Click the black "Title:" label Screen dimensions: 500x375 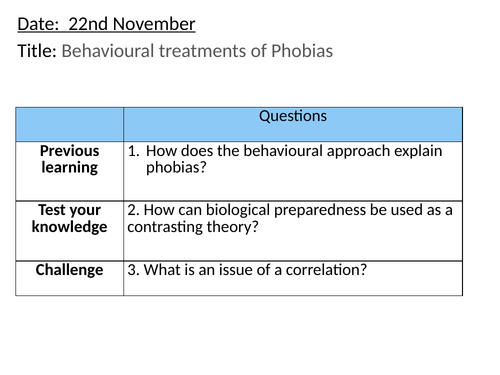point(37,51)
